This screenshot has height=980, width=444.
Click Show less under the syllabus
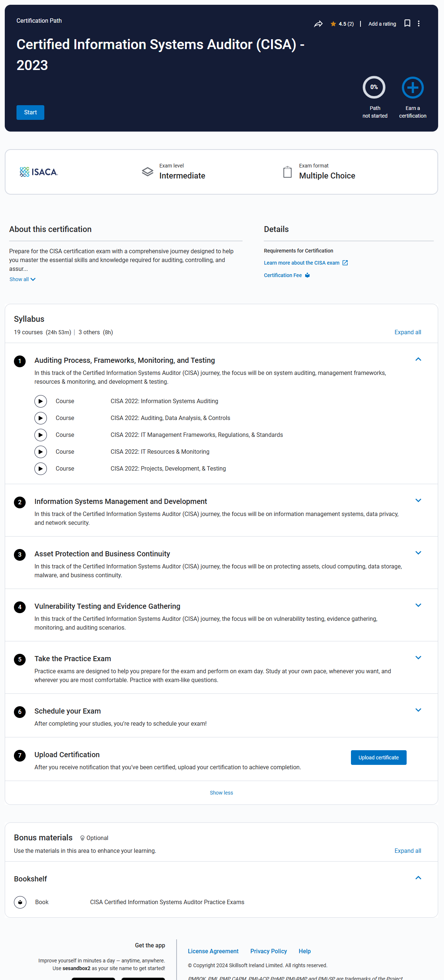pos(221,792)
